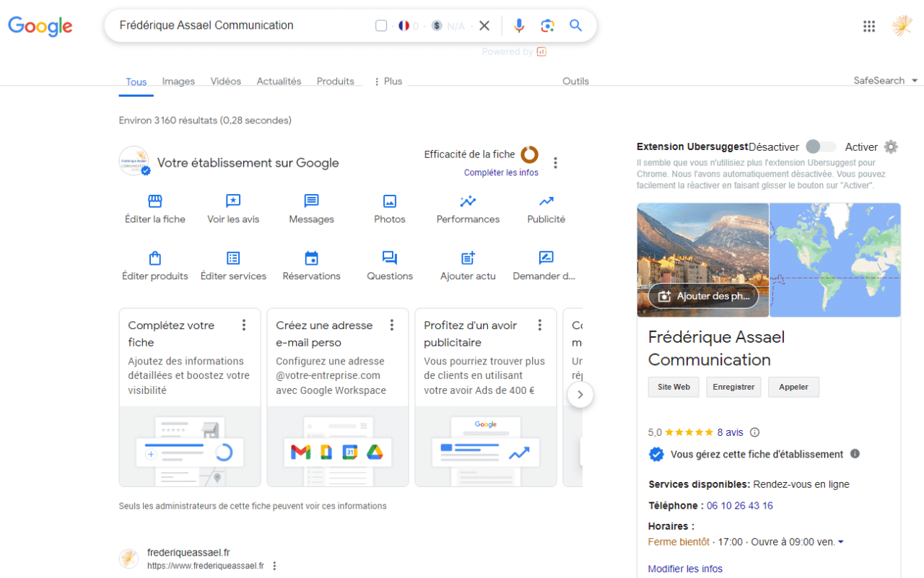Open the SafeSearch dropdown
This screenshot has height=578, width=924.
pyautogui.click(x=886, y=81)
